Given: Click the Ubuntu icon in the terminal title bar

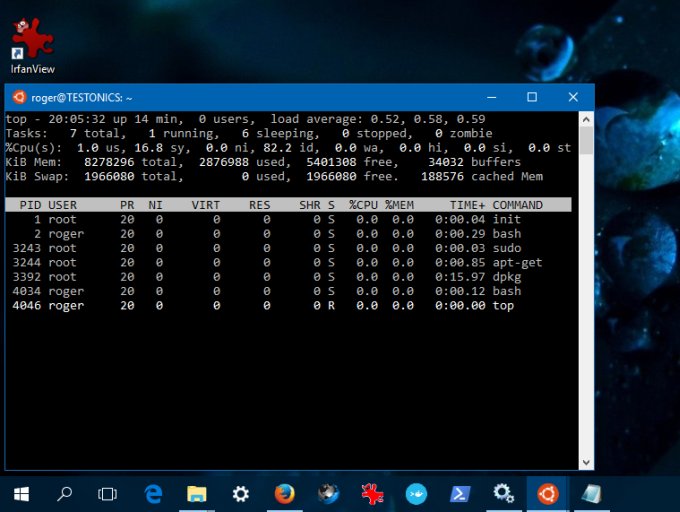Looking at the screenshot, I should 19,98.
